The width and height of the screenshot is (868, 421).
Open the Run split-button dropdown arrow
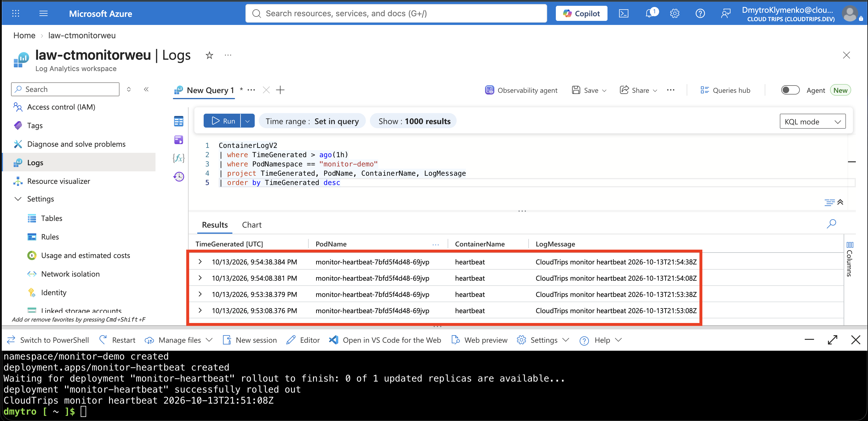click(x=248, y=121)
